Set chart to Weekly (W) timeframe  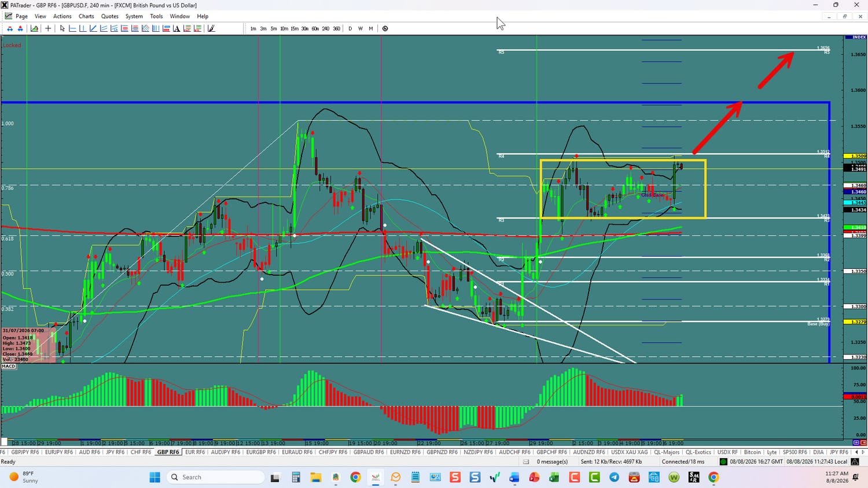point(361,28)
